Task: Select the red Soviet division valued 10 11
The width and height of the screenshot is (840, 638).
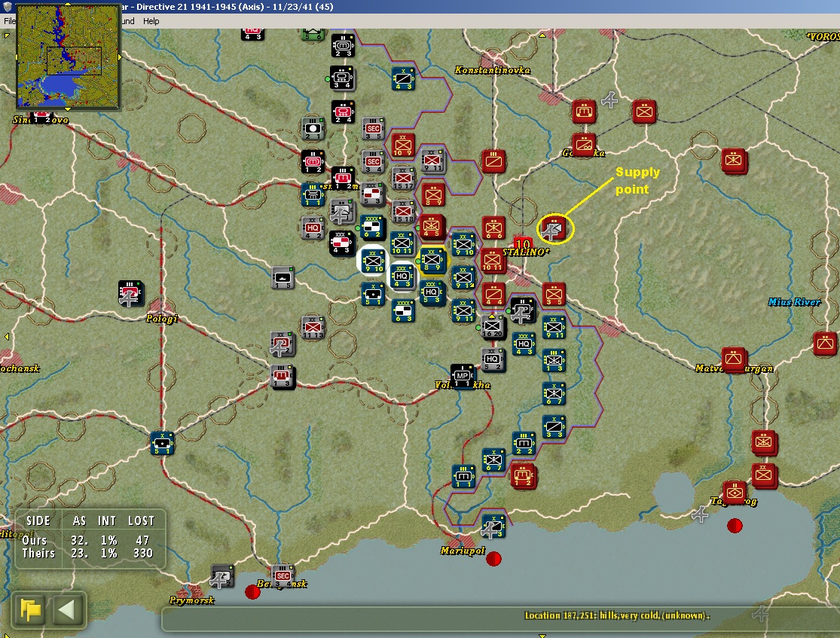Action: pos(492,261)
